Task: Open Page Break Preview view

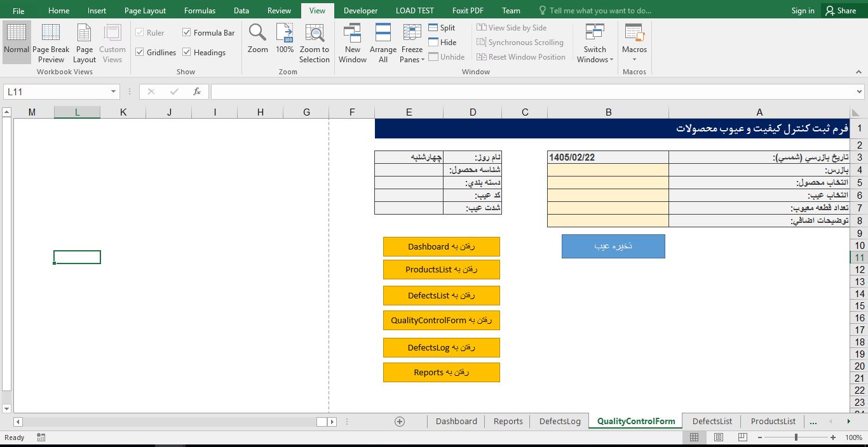Action: coord(51,43)
